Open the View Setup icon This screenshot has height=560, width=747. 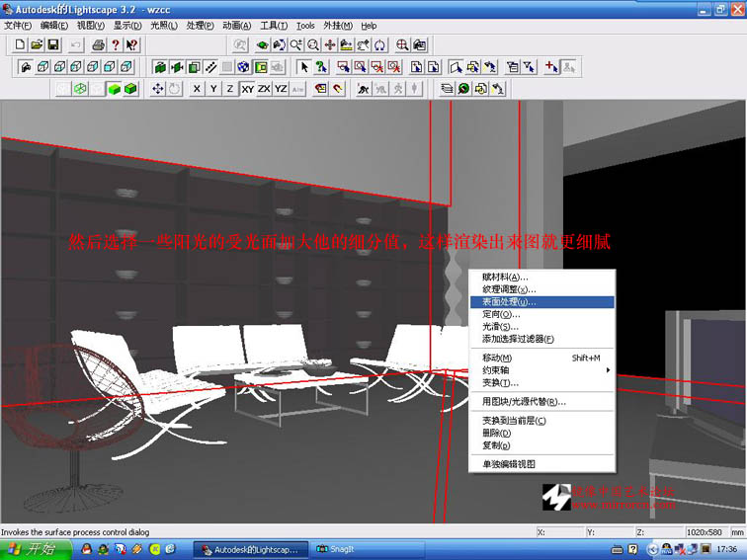(419, 45)
